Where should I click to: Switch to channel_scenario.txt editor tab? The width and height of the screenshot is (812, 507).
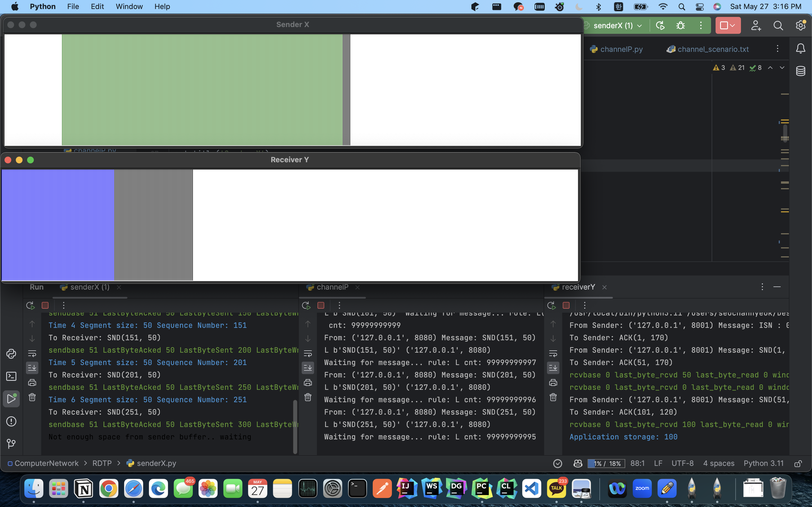pyautogui.click(x=713, y=49)
